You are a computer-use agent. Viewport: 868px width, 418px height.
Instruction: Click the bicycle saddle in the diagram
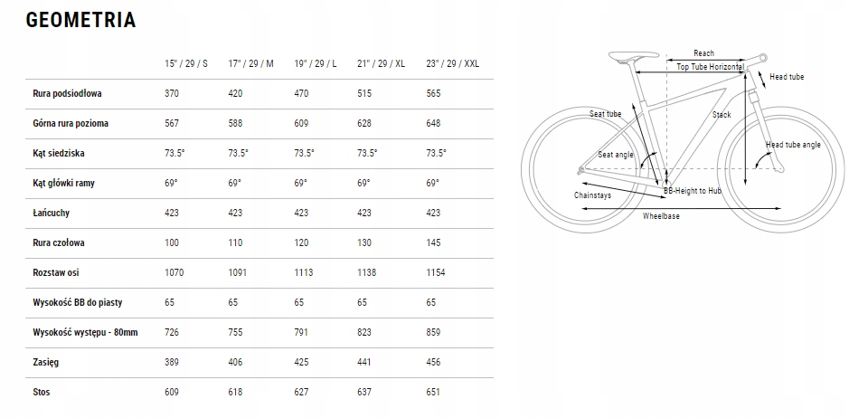pyautogui.click(x=633, y=56)
